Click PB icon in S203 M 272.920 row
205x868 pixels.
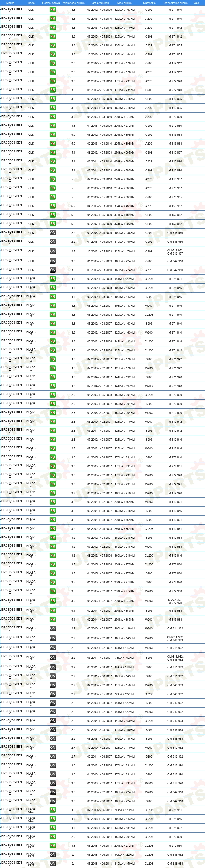[x=52, y=404]
